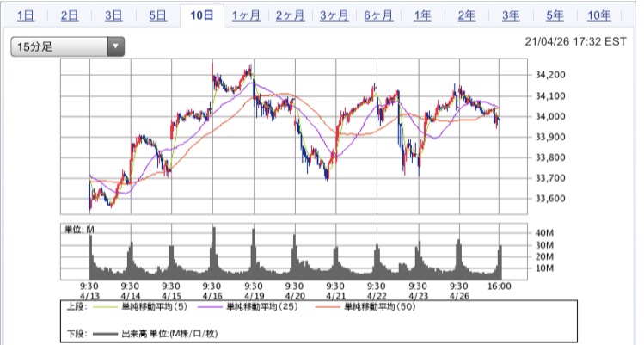Click the 33,700 price axis label
The height and width of the screenshot is (345, 644).
click(550, 178)
